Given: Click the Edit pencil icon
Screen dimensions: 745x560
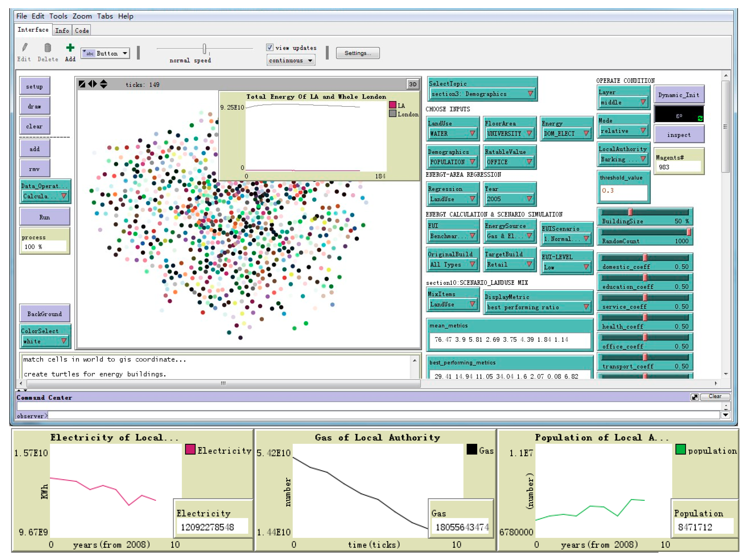Looking at the screenshot, I should (25, 48).
